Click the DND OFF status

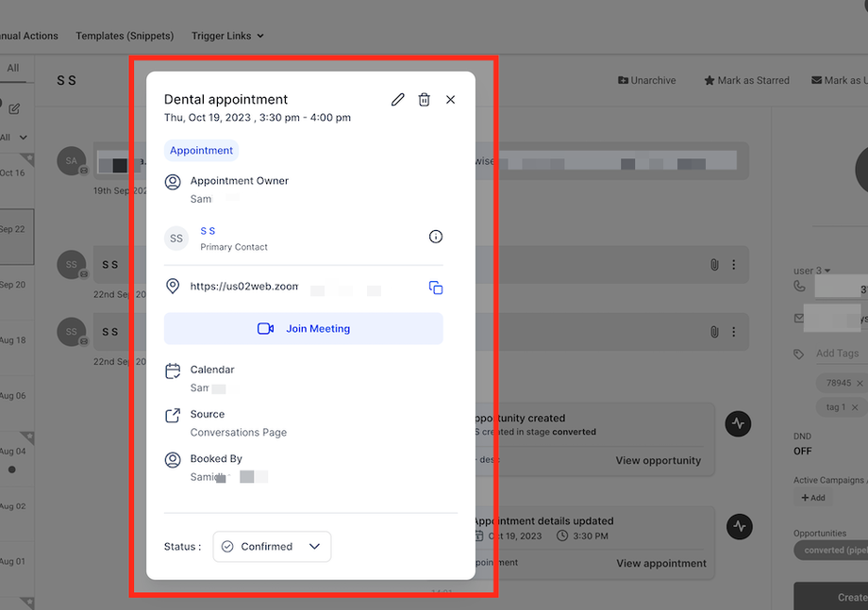(x=803, y=451)
